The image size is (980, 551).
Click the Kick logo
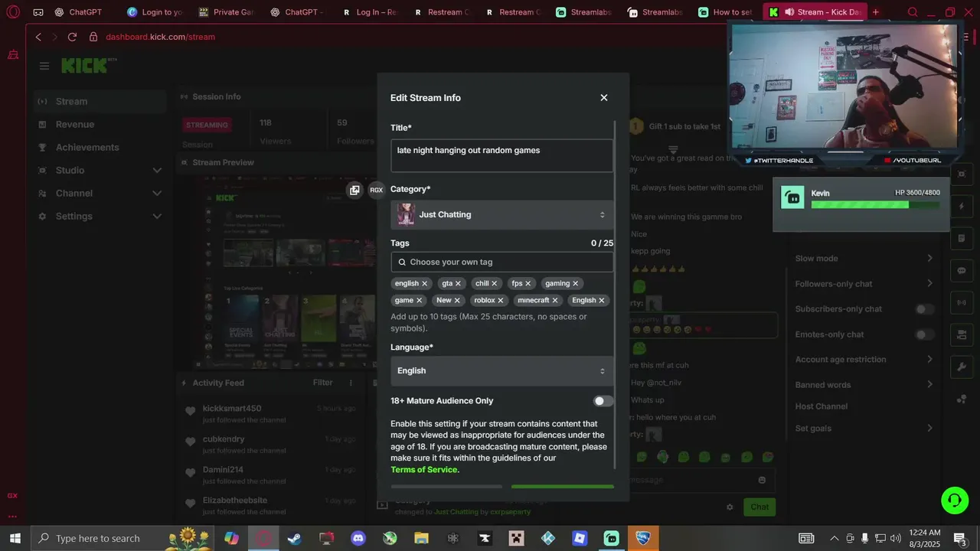coord(85,66)
